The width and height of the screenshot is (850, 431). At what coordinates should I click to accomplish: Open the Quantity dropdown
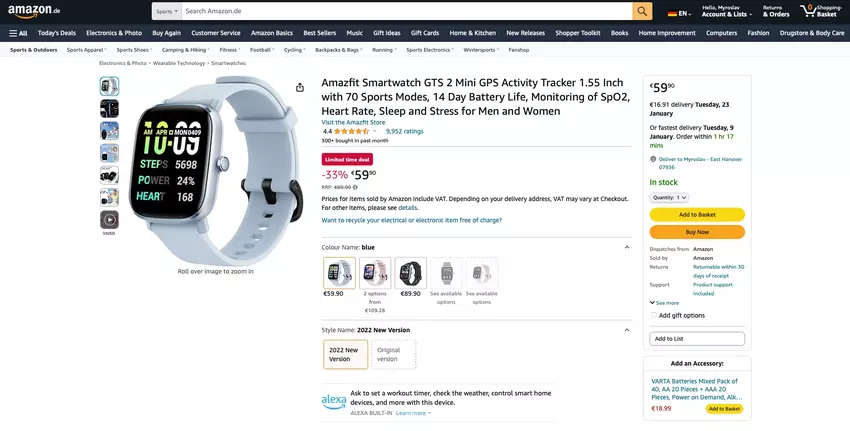tap(669, 197)
